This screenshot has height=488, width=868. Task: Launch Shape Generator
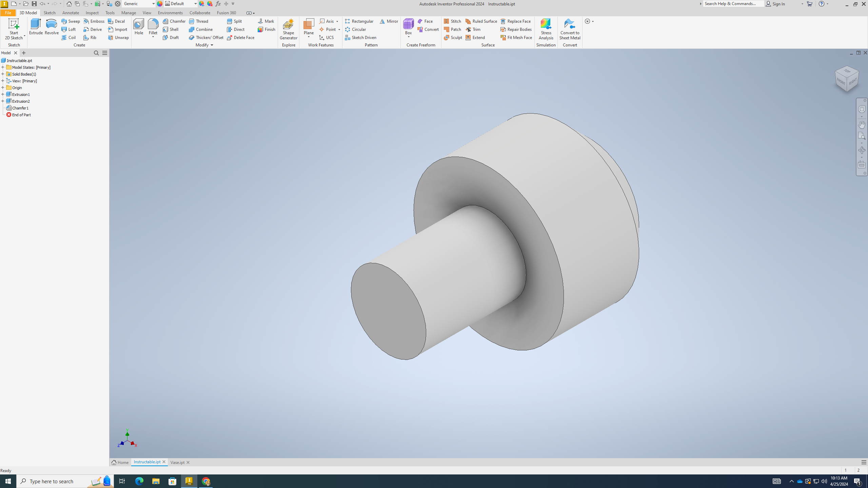(x=288, y=29)
